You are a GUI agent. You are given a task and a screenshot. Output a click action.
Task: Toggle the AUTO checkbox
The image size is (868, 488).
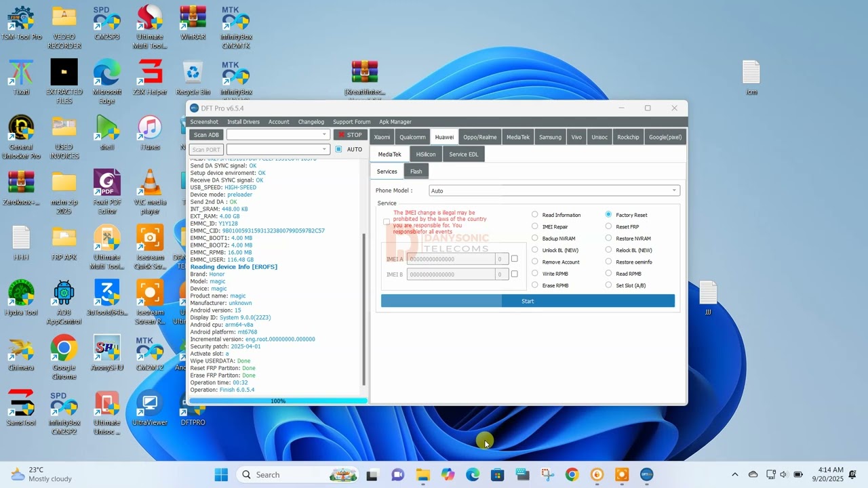pos(338,149)
